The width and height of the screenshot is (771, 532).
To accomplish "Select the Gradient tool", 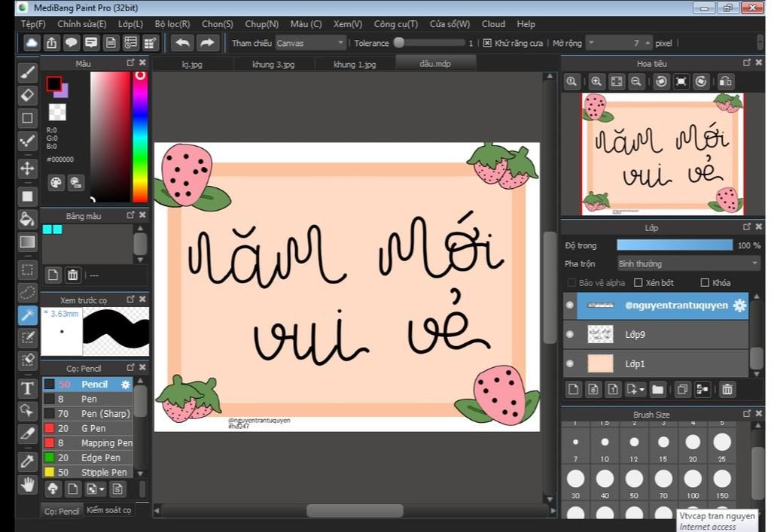I will (28, 242).
